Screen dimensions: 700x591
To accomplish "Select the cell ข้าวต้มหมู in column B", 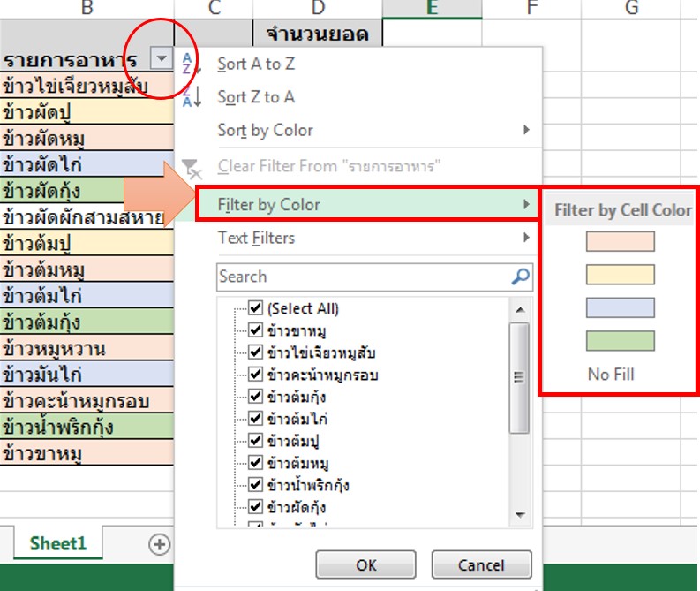I will 87,269.
